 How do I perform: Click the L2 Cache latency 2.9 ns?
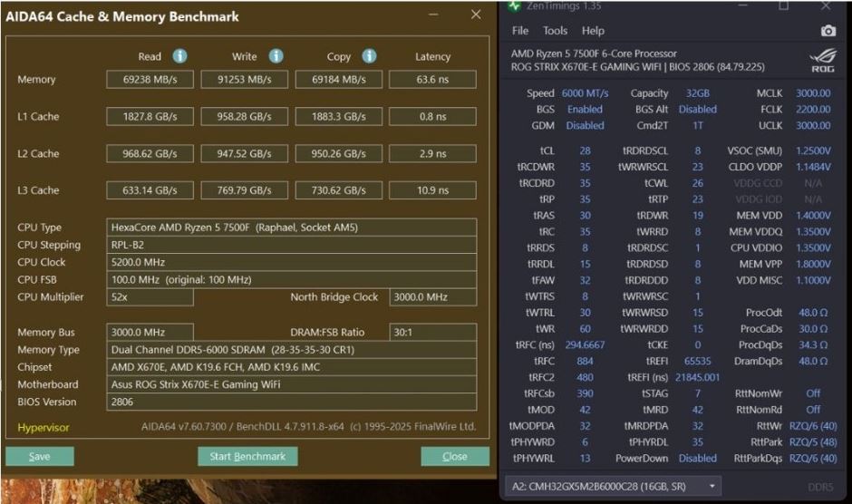[x=433, y=153]
